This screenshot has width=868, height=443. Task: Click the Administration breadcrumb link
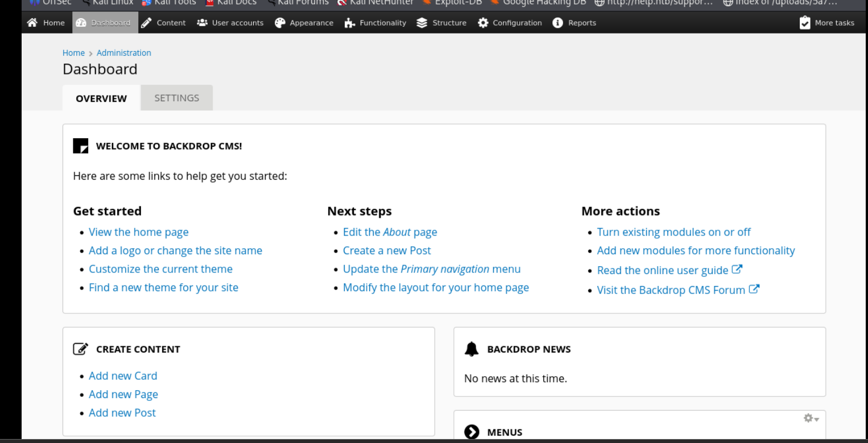[x=123, y=53]
